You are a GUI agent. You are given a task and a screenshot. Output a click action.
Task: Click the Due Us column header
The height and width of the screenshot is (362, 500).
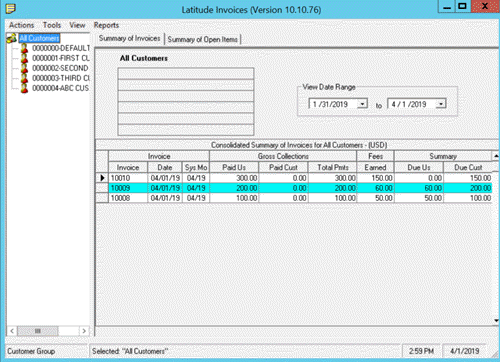coord(419,167)
